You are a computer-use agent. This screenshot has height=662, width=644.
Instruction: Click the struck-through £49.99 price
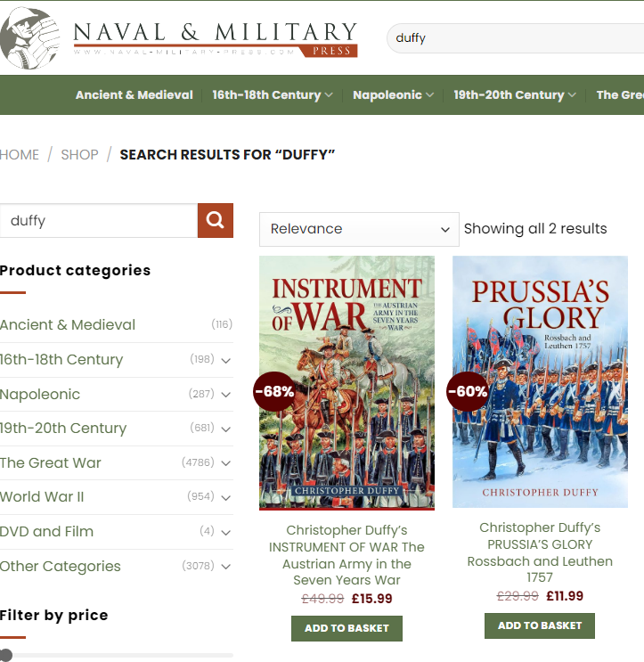tap(322, 599)
